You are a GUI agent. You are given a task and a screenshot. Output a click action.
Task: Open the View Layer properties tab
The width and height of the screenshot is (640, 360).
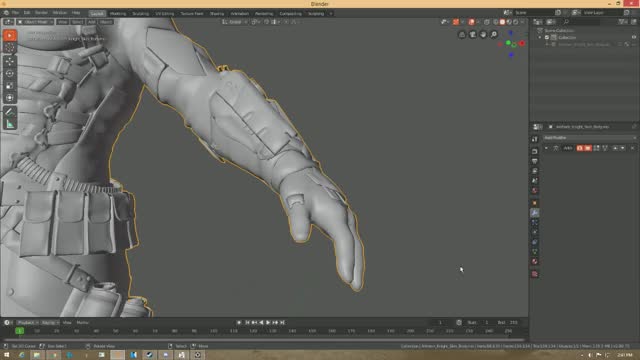point(535,171)
